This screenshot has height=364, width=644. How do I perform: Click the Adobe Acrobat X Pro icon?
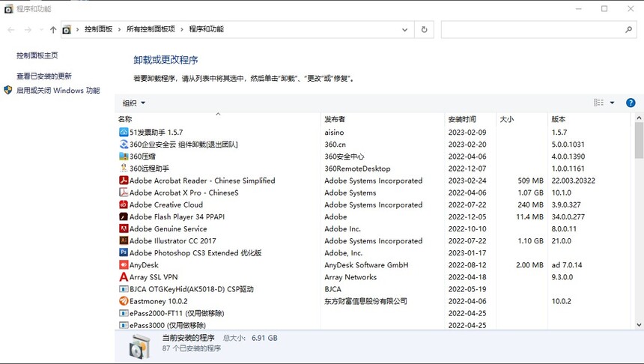(124, 192)
